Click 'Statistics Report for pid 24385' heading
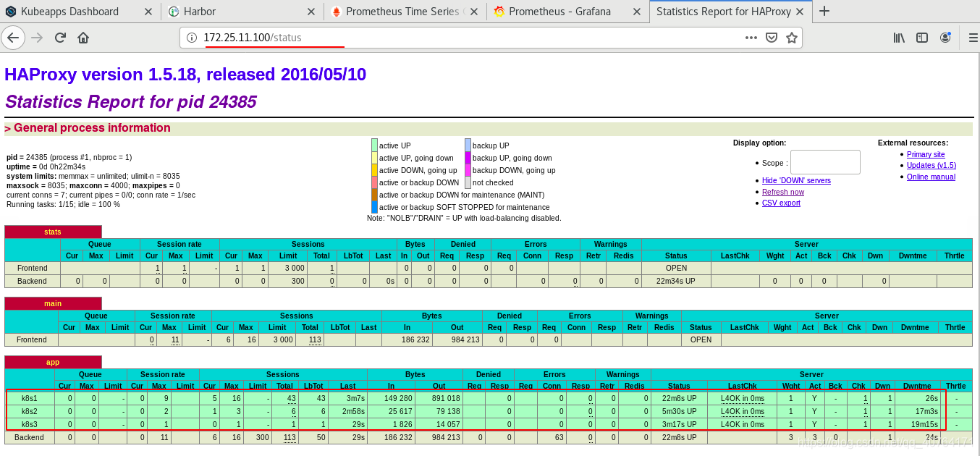This screenshot has height=456, width=980. (130, 102)
